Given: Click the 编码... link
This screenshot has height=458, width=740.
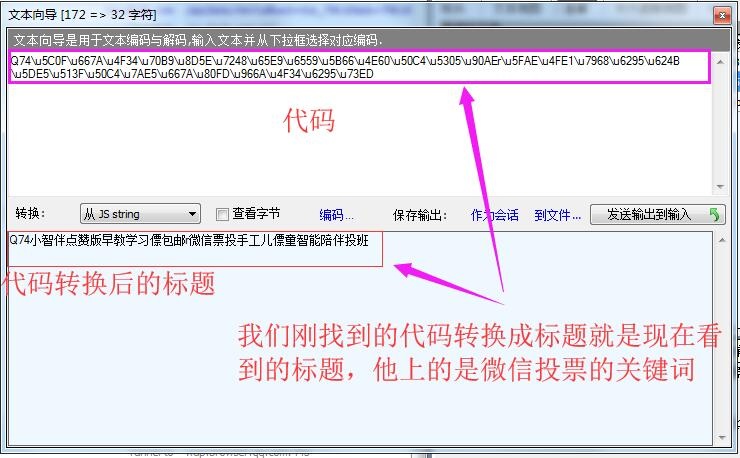Looking at the screenshot, I should (x=336, y=215).
